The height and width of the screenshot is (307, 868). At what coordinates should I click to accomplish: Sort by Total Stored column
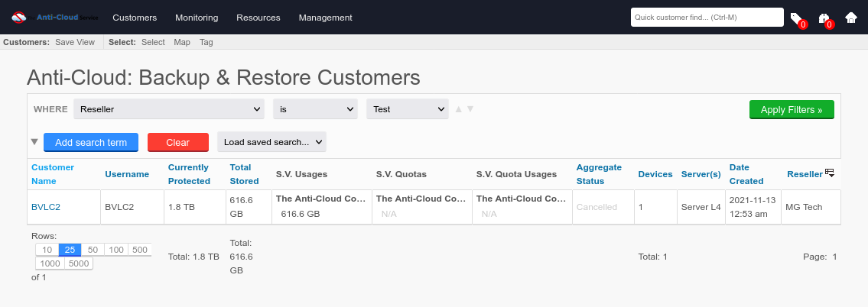pos(244,173)
